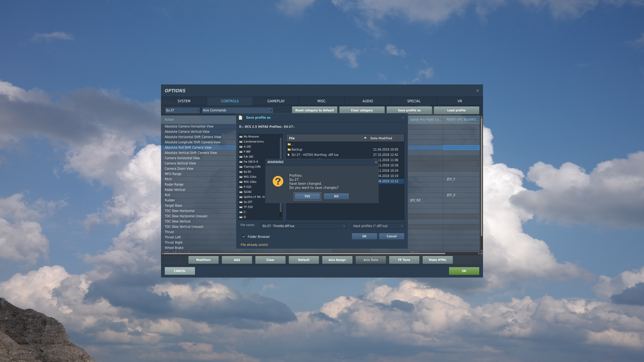Close the OPTIONS window with its X
Image resolution: width=644 pixels, height=362 pixels.
coord(477,91)
